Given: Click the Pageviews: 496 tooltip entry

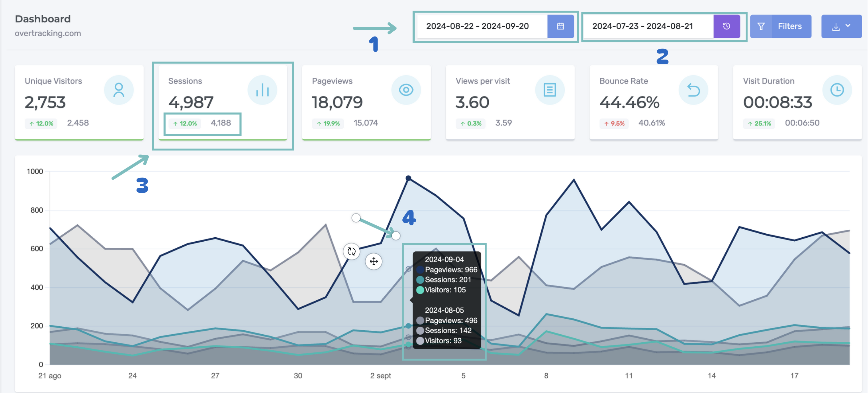Looking at the screenshot, I should point(447,320).
